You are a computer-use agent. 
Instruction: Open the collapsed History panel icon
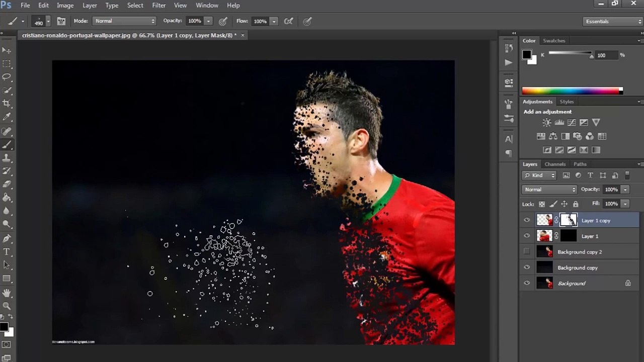(509, 48)
